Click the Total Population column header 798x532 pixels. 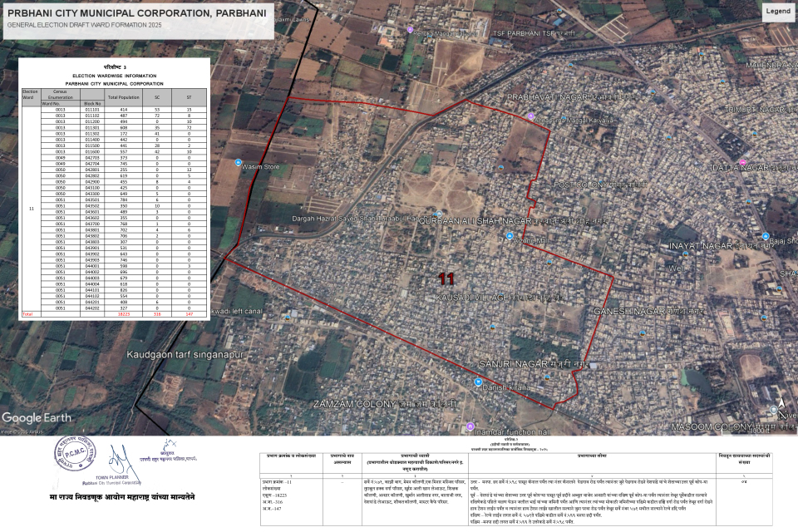pyautogui.click(x=123, y=96)
